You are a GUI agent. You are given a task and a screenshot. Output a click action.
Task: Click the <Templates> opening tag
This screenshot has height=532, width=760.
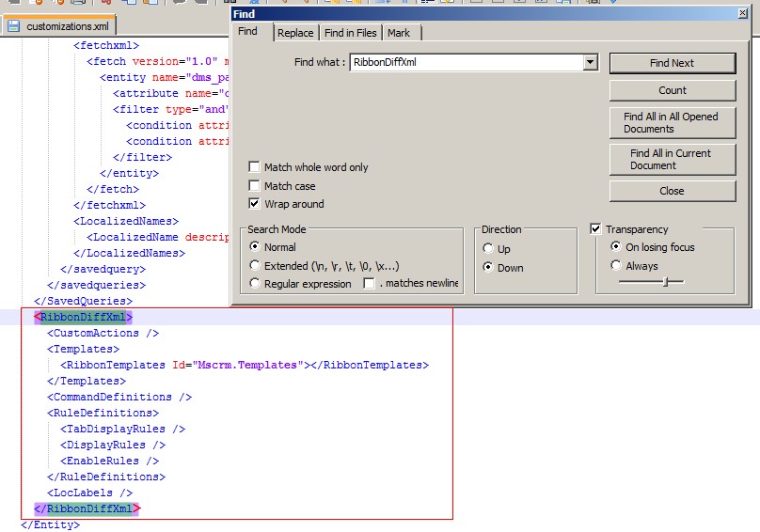(x=83, y=349)
